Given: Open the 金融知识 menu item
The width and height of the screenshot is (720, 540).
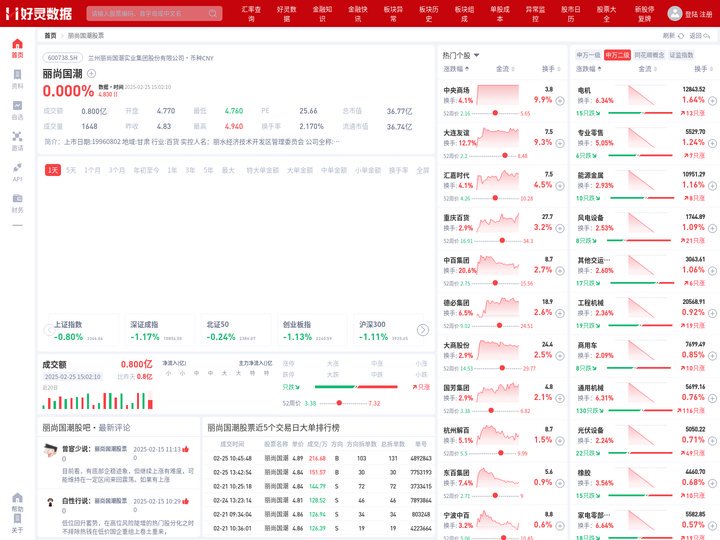Looking at the screenshot, I should pyautogui.click(x=322, y=14).
